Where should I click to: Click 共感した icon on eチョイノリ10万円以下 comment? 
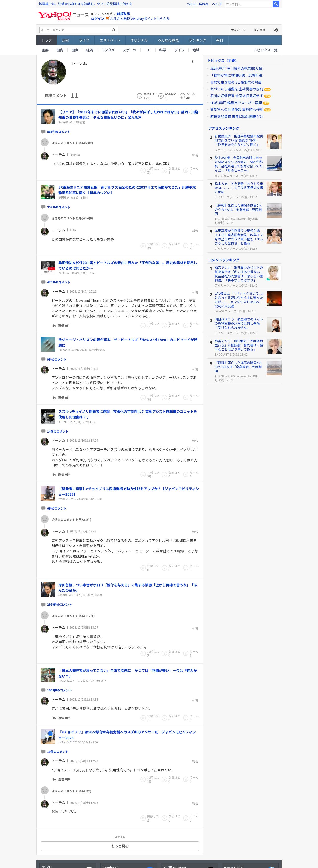143,779
